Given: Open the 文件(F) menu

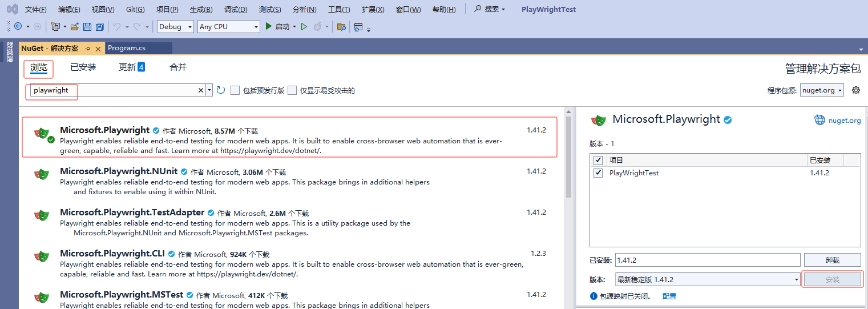Looking at the screenshot, I should 36,10.
